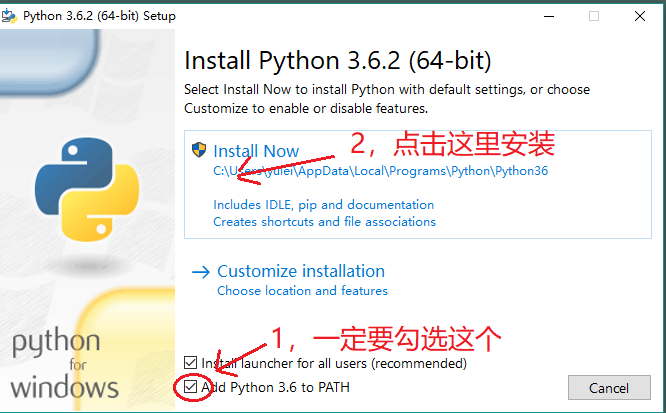Click the red annotation "点击这里安装"

(x=474, y=144)
